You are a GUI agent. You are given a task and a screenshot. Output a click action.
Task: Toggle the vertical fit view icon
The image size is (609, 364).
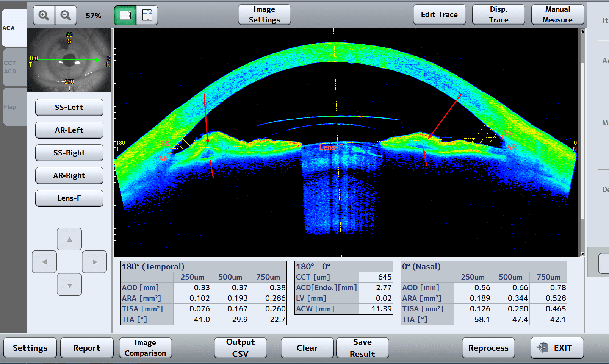click(147, 16)
